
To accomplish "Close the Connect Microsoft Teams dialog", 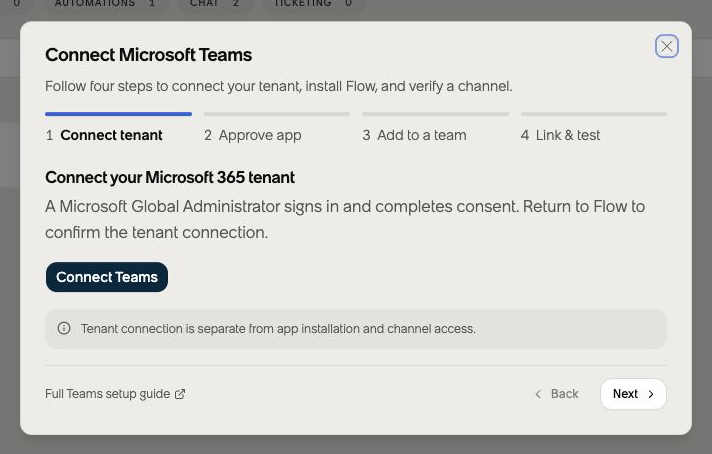I will point(667,46).
